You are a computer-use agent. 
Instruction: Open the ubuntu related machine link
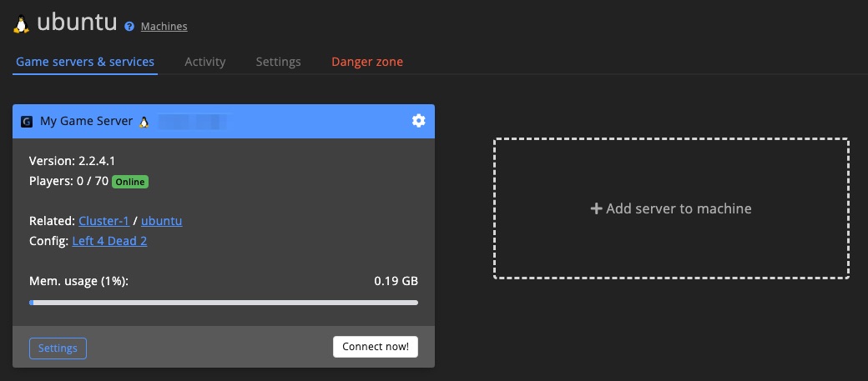161,221
